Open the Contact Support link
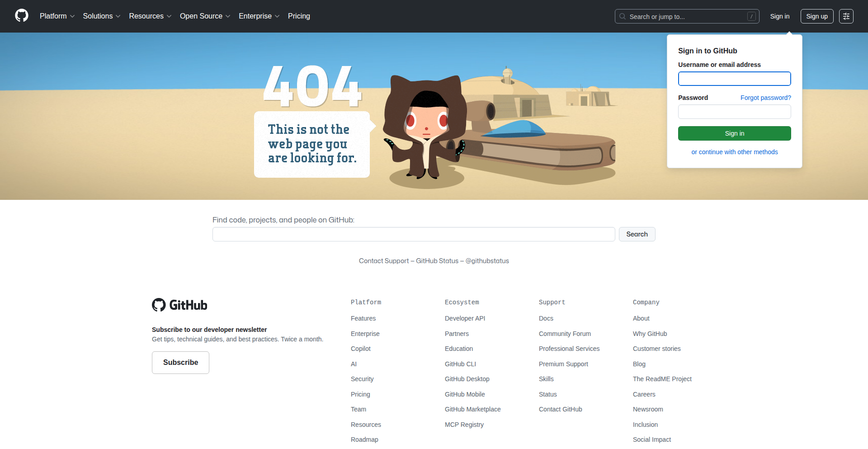 coord(383,261)
